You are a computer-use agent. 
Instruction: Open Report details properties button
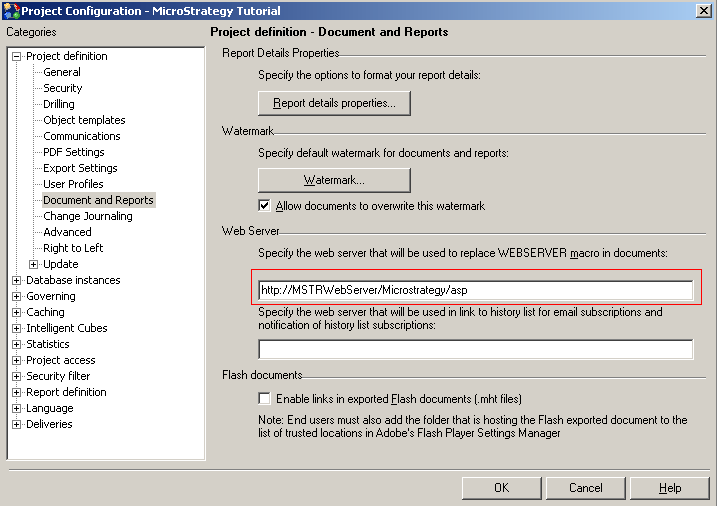pyautogui.click(x=334, y=103)
